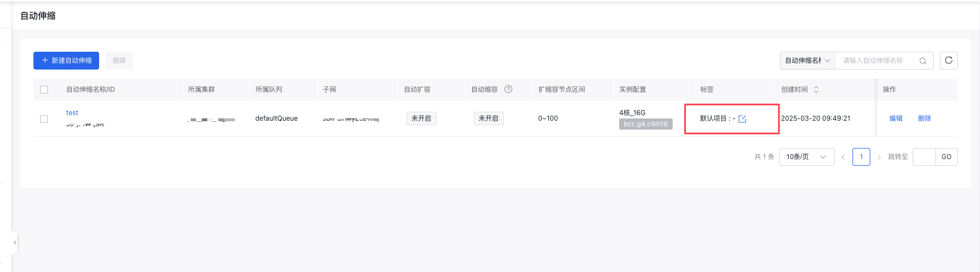Click 编辑 in the row actions

coord(896,118)
